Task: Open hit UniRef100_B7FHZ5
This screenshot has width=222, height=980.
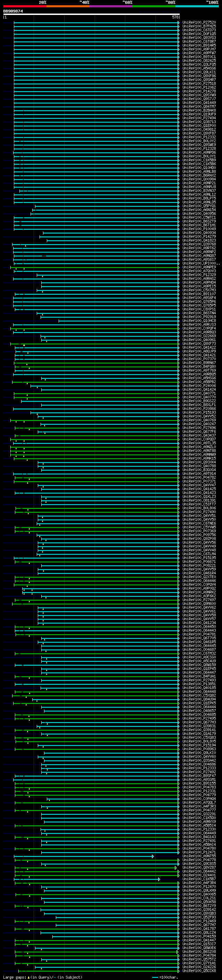Action: click(x=199, y=26)
